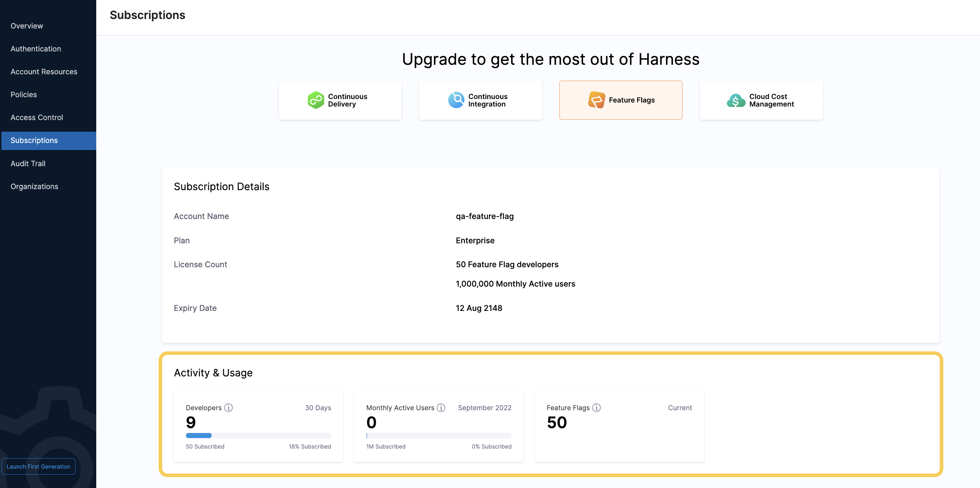980x488 pixels.
Task: Click the info icon near Feature Flags count
Action: 596,407
